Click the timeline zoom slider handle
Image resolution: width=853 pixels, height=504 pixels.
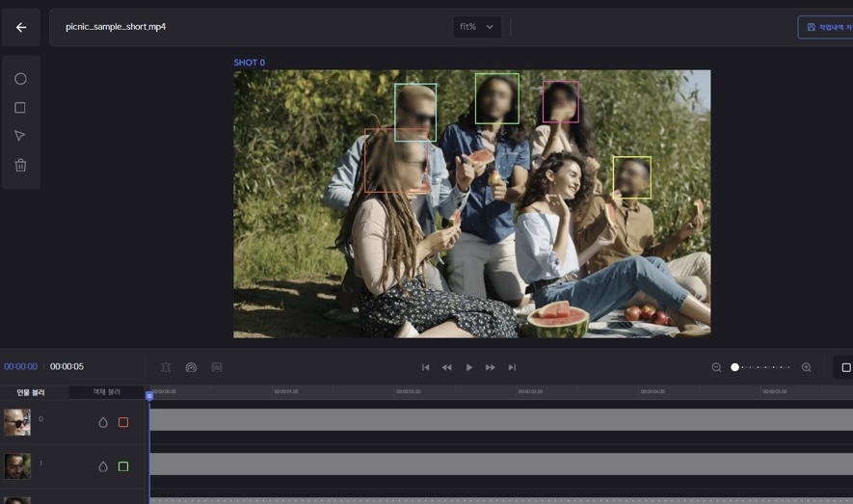point(734,367)
